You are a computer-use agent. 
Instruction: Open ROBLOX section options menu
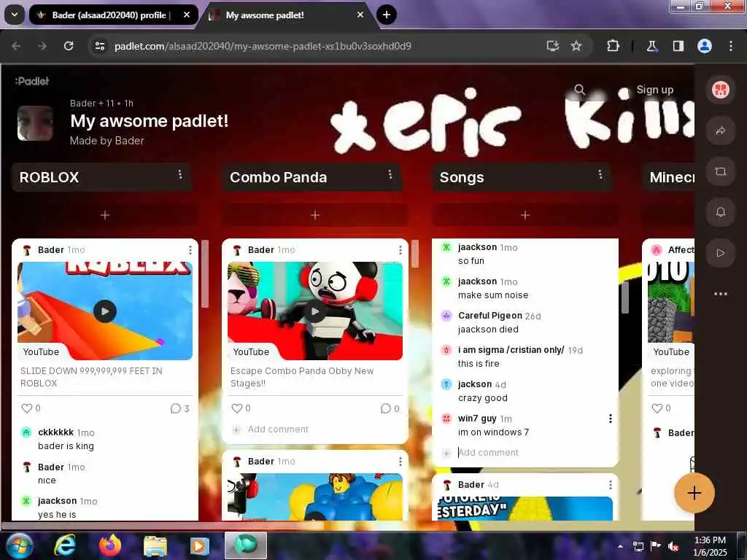pyautogui.click(x=180, y=175)
